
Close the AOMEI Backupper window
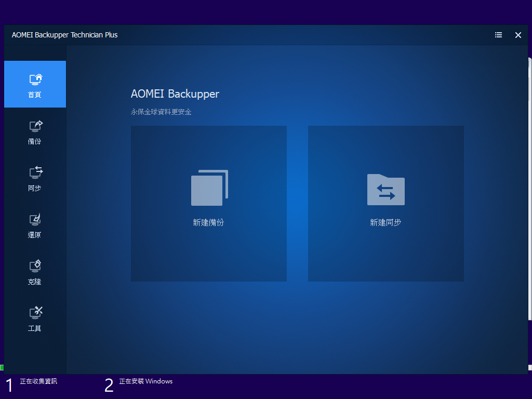click(518, 35)
